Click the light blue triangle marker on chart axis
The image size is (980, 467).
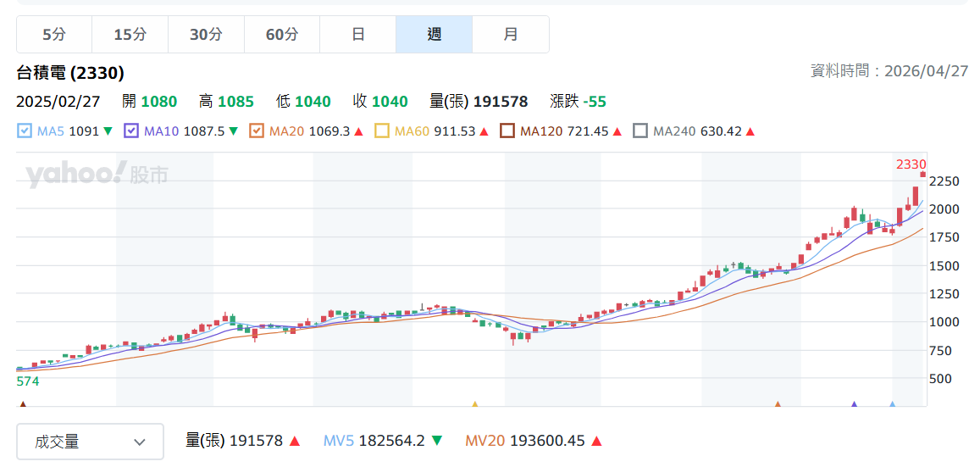coord(893,404)
